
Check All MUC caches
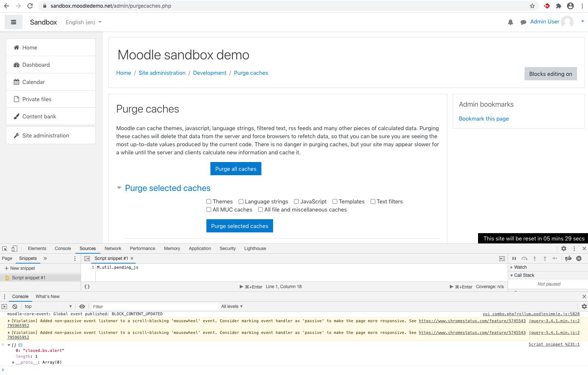[209, 210]
